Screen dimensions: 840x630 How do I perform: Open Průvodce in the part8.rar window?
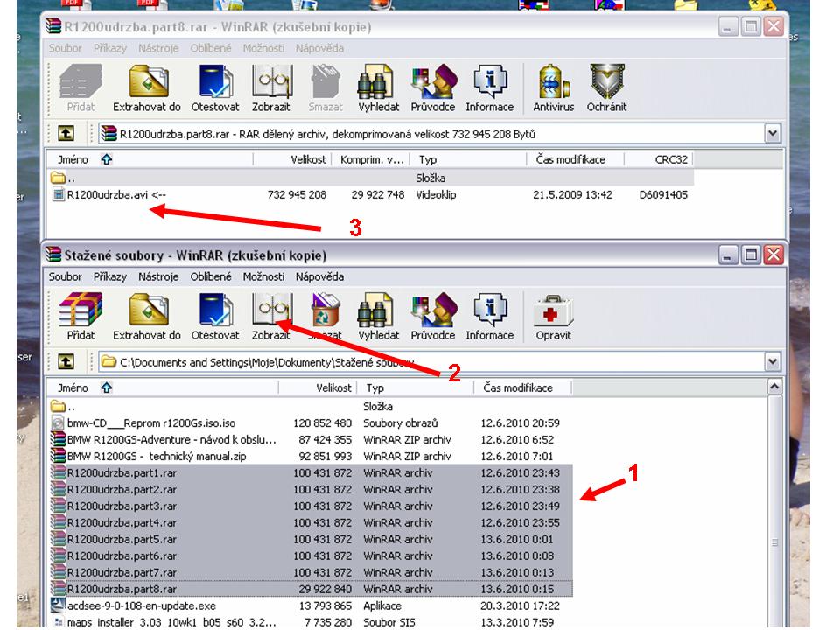coord(433,87)
